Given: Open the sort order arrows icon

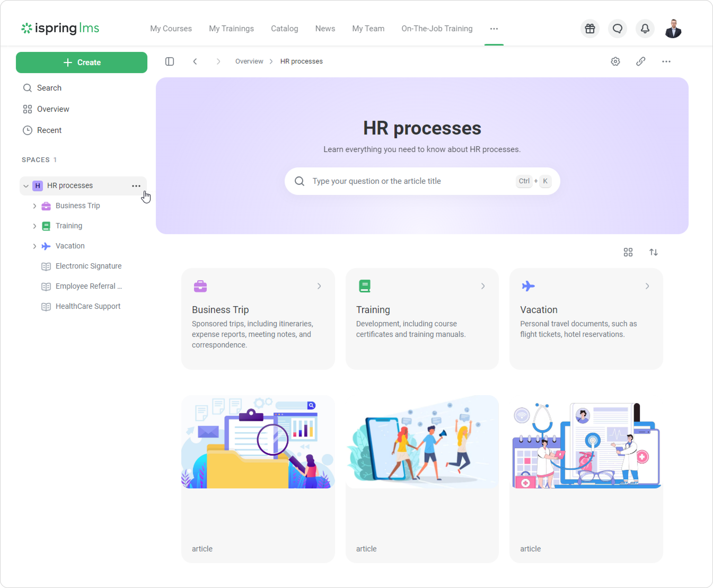Looking at the screenshot, I should coord(653,252).
